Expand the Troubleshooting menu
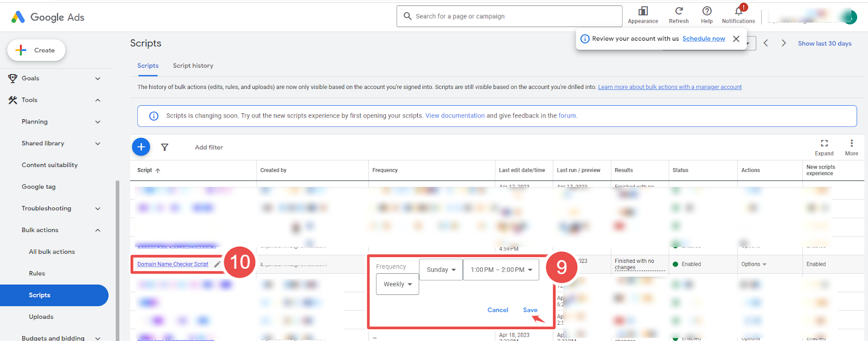This screenshot has height=341, width=868. click(x=98, y=209)
